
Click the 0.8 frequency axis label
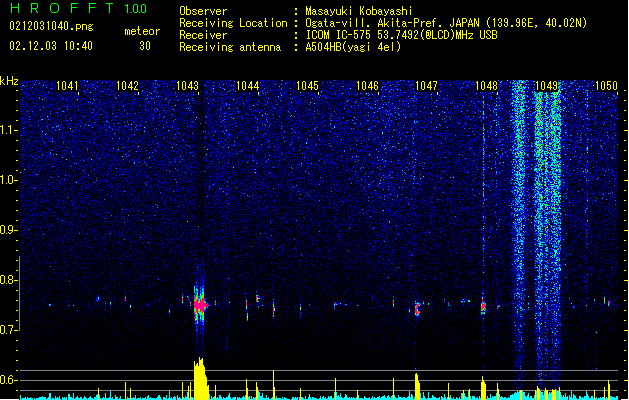tap(9, 280)
